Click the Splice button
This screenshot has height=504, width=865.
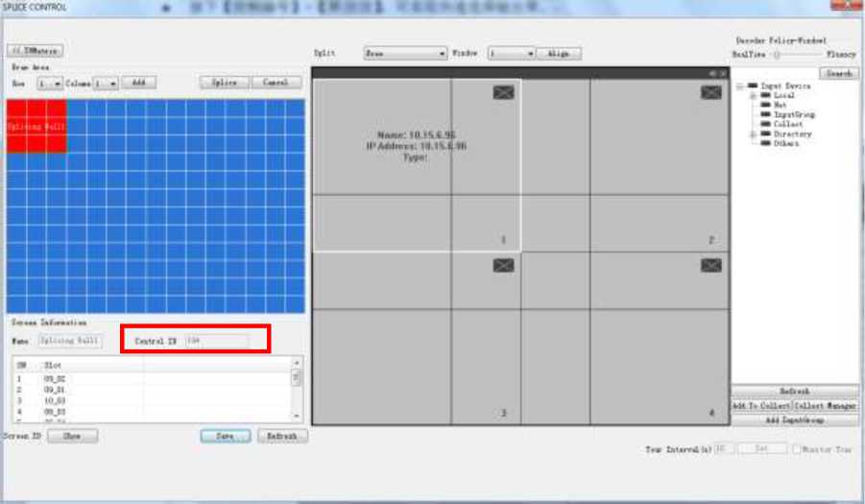tap(225, 83)
